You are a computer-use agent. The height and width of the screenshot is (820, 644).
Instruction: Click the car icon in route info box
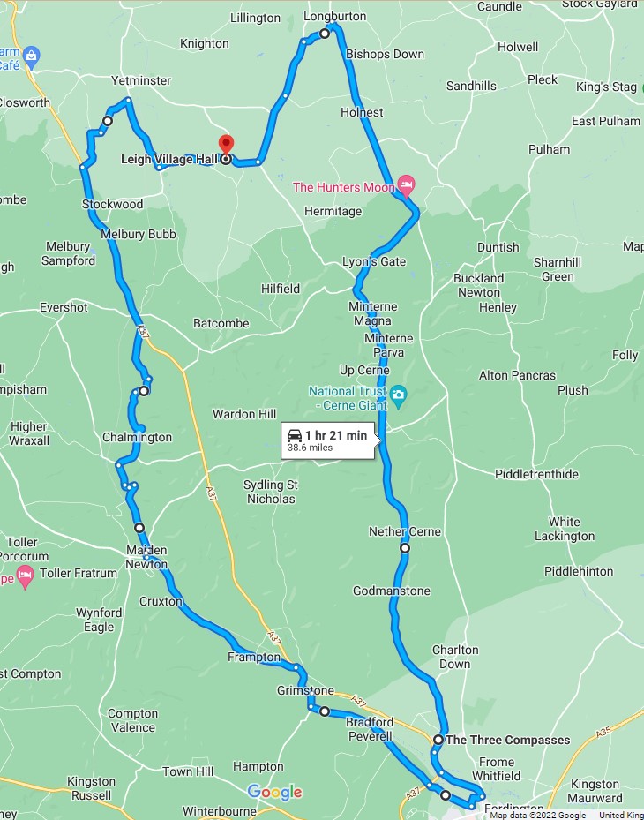point(295,436)
